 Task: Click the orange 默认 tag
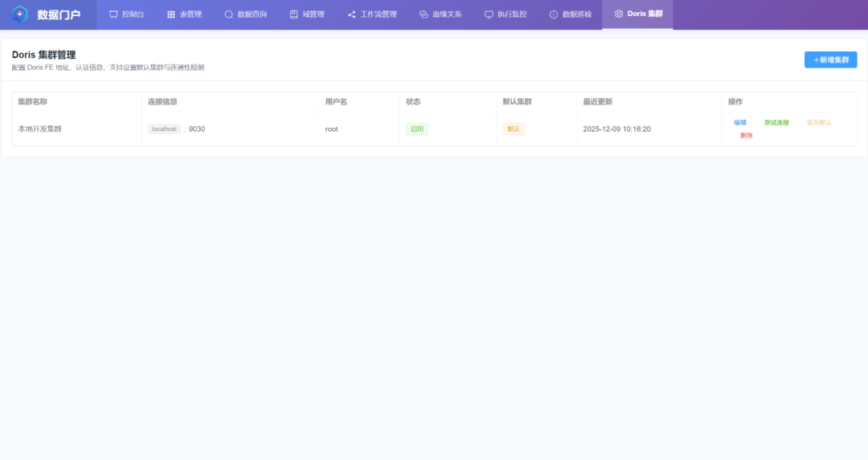[x=514, y=129]
